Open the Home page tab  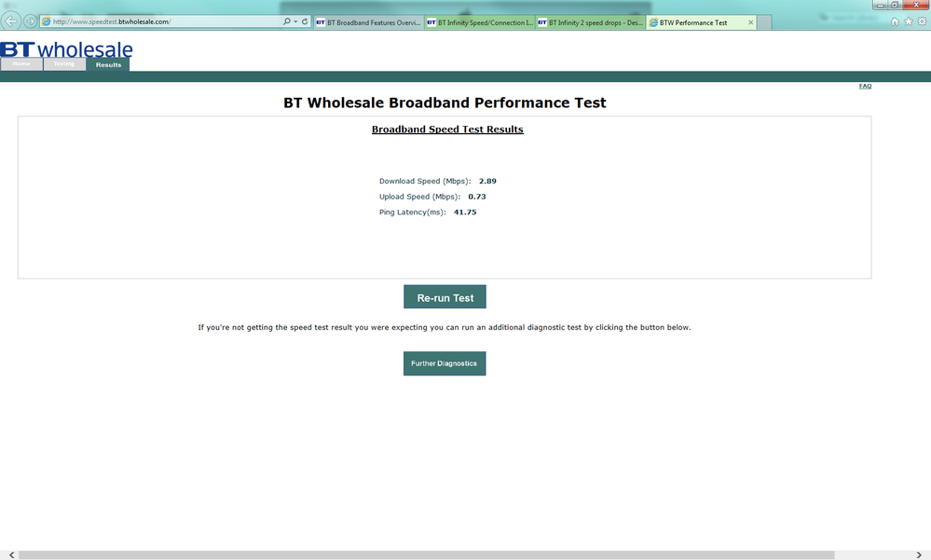21,64
